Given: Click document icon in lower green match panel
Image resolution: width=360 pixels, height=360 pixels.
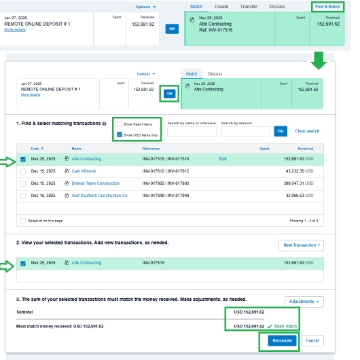Looking at the screenshot, I should (x=187, y=86).
